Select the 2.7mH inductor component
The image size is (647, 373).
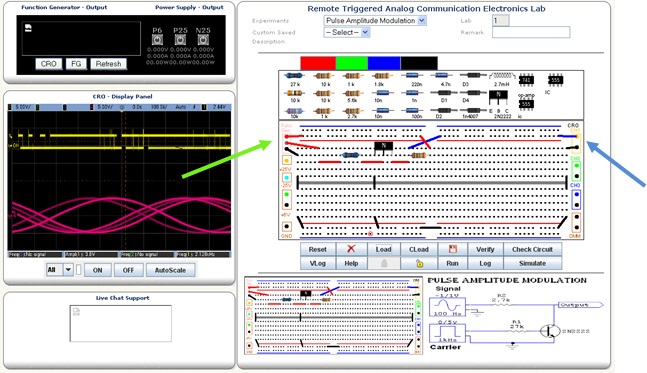point(502,76)
